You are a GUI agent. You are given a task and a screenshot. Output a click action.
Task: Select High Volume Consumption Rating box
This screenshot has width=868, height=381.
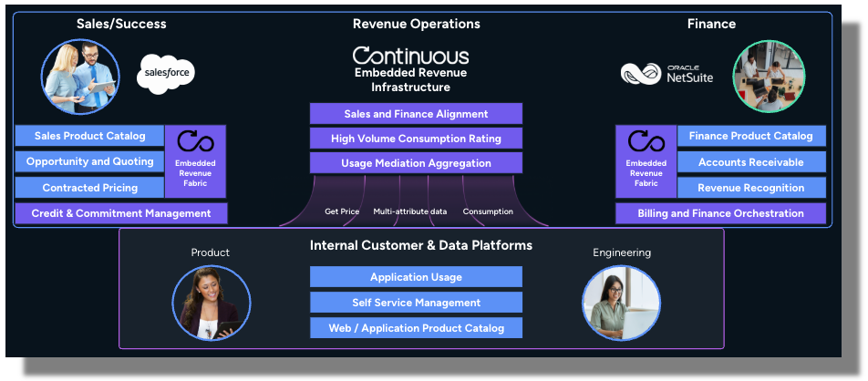[x=416, y=139]
